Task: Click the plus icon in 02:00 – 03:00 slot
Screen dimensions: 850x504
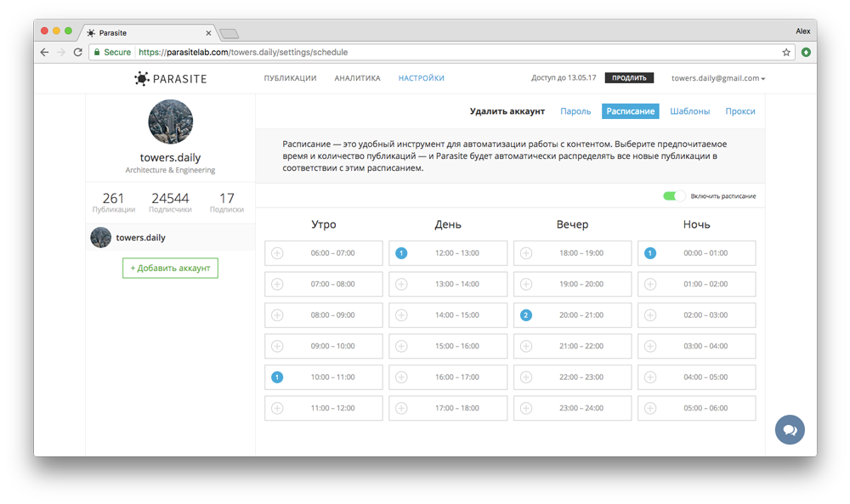Action: tap(650, 315)
